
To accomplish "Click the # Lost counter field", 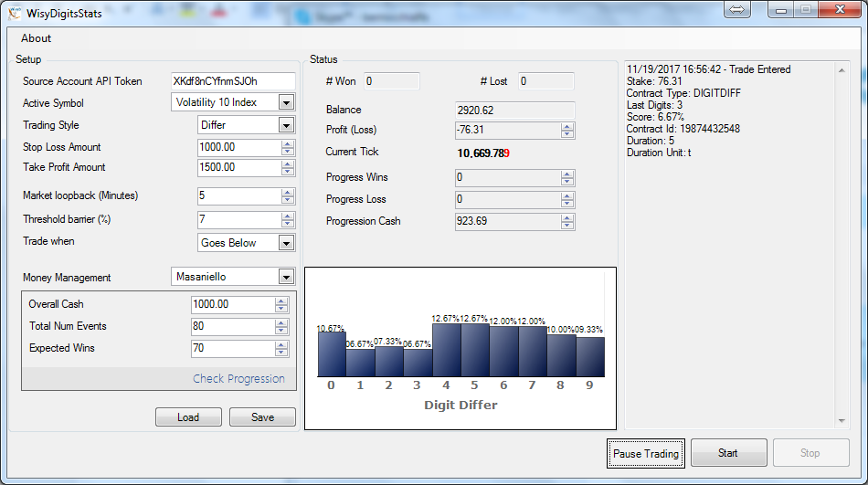I will pyautogui.click(x=546, y=81).
